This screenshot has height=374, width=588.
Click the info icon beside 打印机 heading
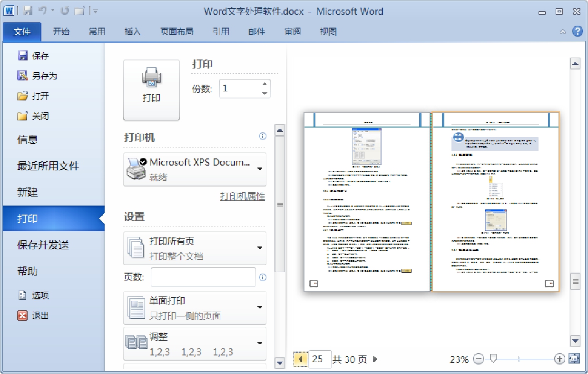pos(262,137)
